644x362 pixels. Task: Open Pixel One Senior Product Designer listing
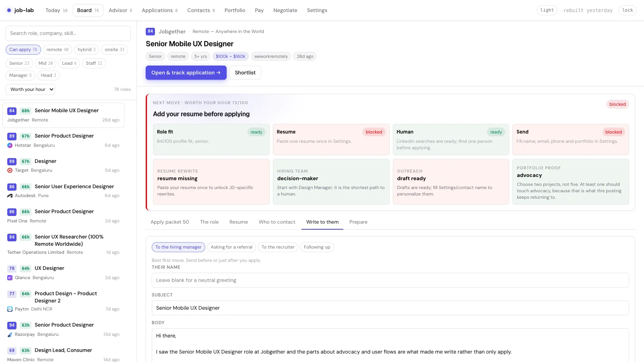click(64, 216)
